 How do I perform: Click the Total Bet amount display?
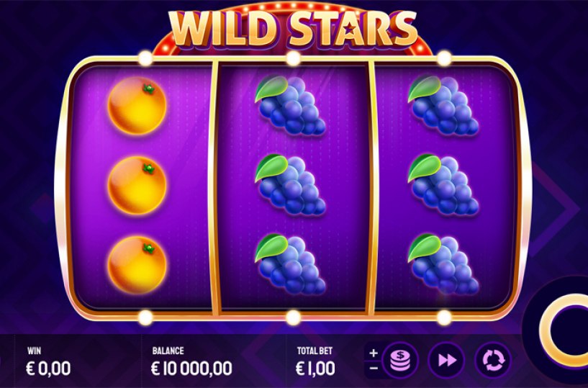(x=315, y=369)
